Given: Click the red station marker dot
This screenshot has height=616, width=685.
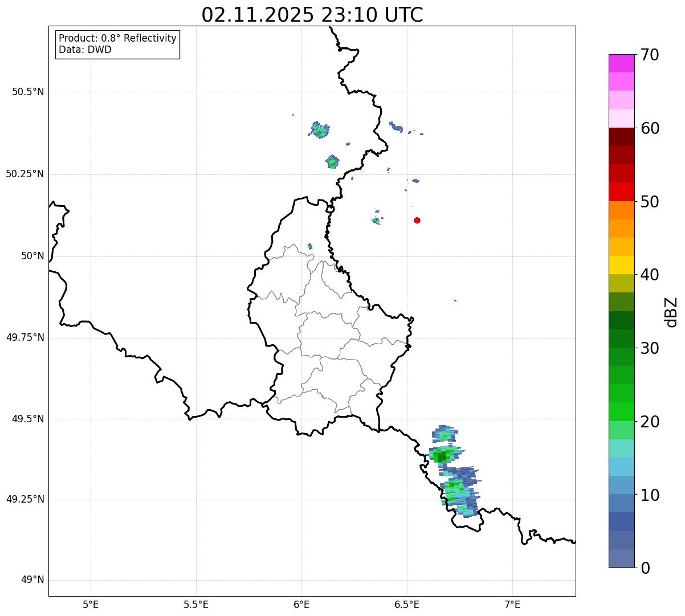Looking at the screenshot, I should [x=417, y=220].
